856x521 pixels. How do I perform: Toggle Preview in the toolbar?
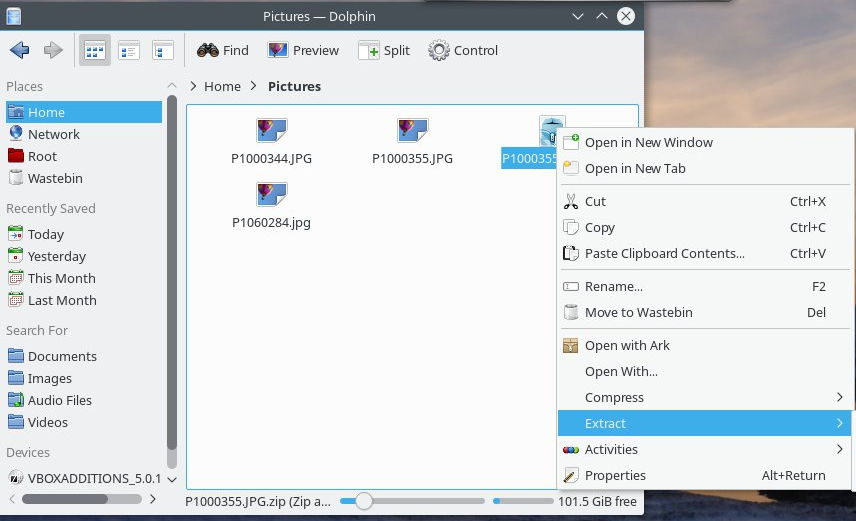(x=304, y=50)
